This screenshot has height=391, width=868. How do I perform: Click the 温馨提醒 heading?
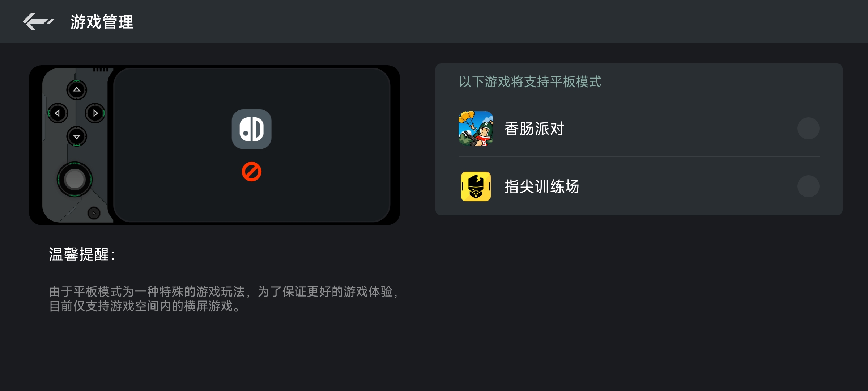pyautogui.click(x=82, y=254)
